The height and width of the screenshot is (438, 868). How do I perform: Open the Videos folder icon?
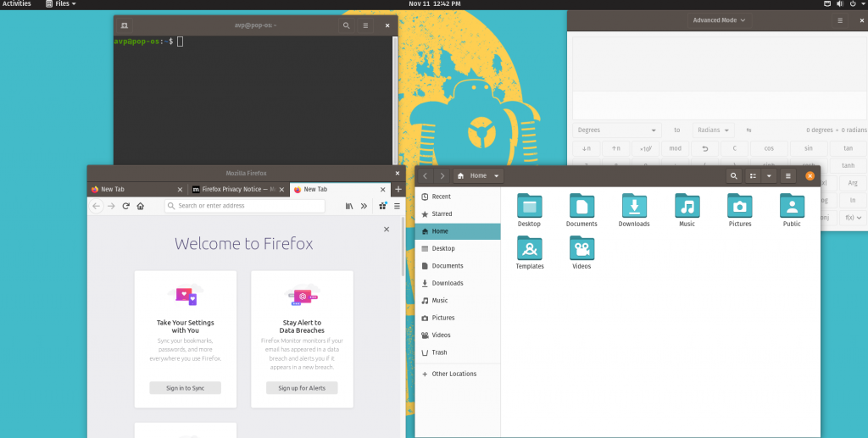point(581,247)
